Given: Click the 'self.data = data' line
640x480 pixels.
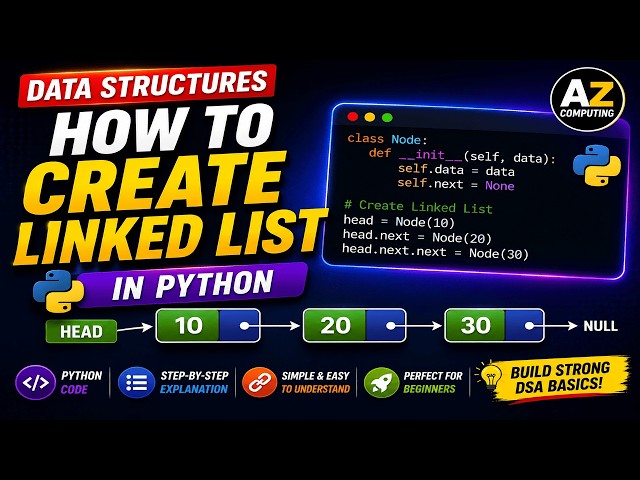Looking at the screenshot, I should [x=456, y=170].
